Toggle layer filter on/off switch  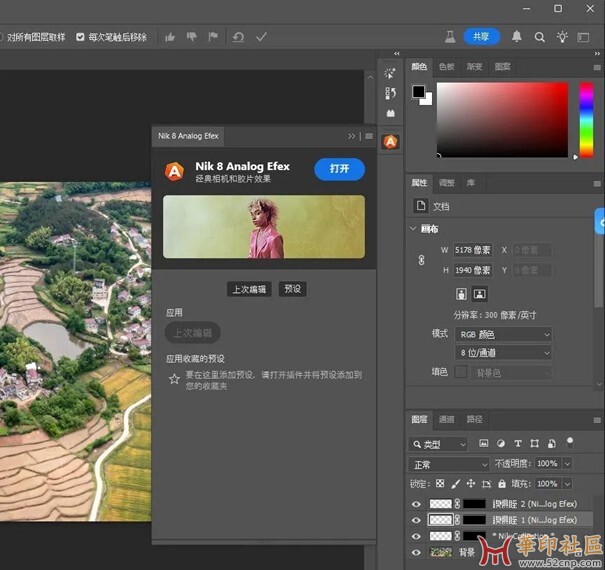click(x=570, y=443)
